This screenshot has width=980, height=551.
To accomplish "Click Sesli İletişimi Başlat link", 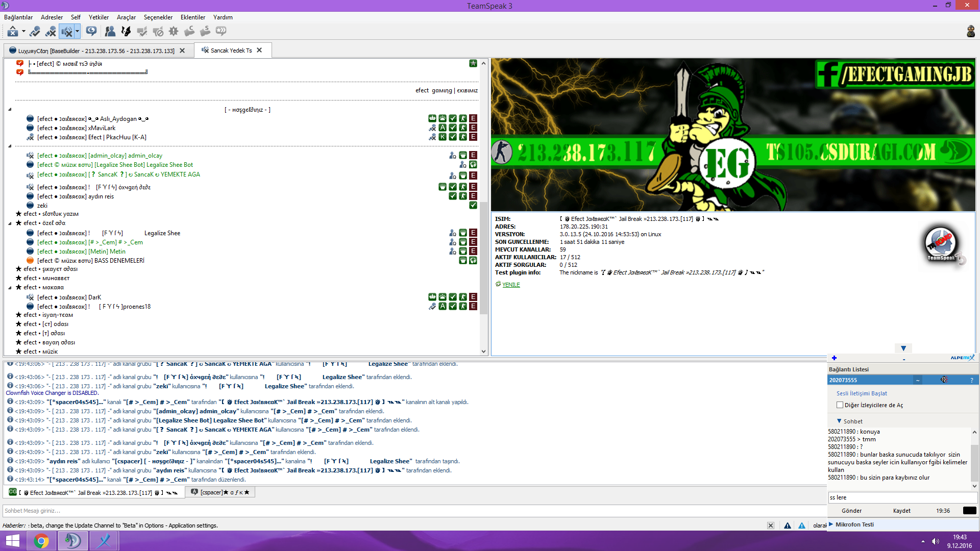I will point(862,393).
